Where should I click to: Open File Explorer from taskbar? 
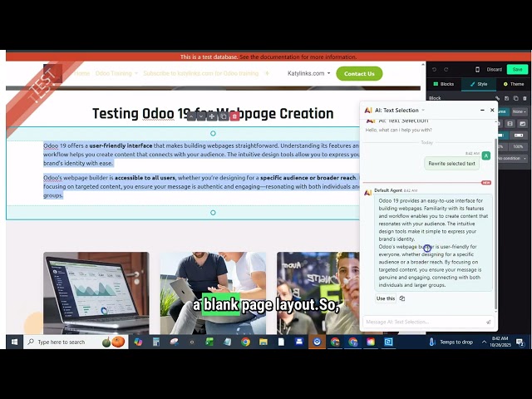tap(264, 342)
